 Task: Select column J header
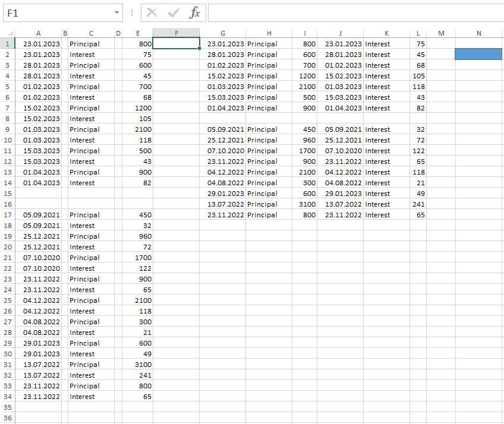pyautogui.click(x=341, y=33)
